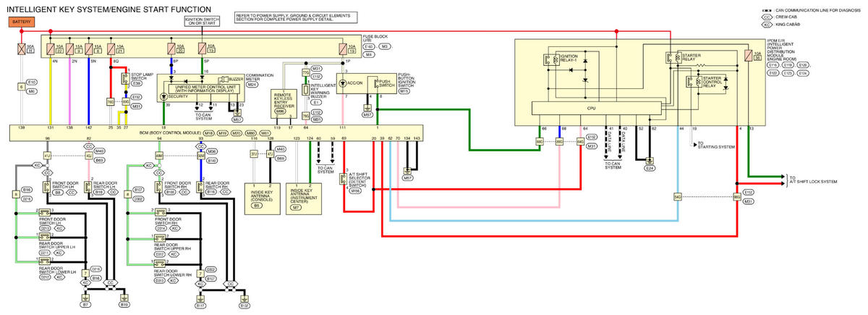
Task: Click the CPU block in the IPDM
Action: click(x=597, y=109)
